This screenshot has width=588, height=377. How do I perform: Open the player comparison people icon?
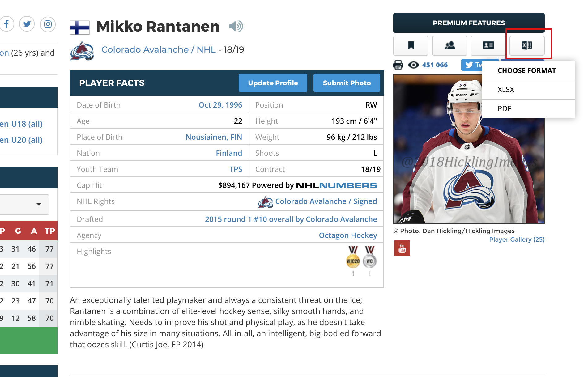click(450, 45)
